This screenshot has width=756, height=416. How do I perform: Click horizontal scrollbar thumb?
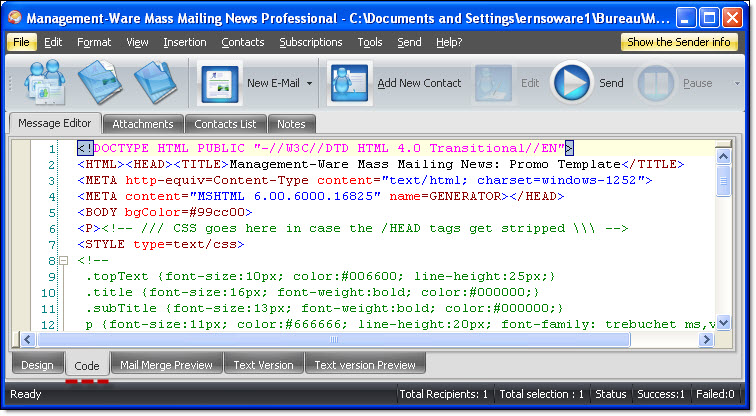point(334,340)
